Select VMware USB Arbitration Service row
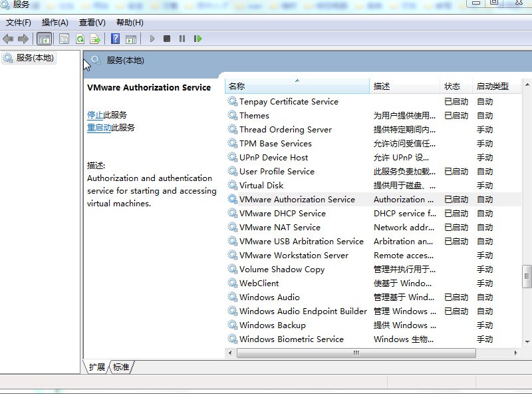532x394 pixels. coord(373,241)
